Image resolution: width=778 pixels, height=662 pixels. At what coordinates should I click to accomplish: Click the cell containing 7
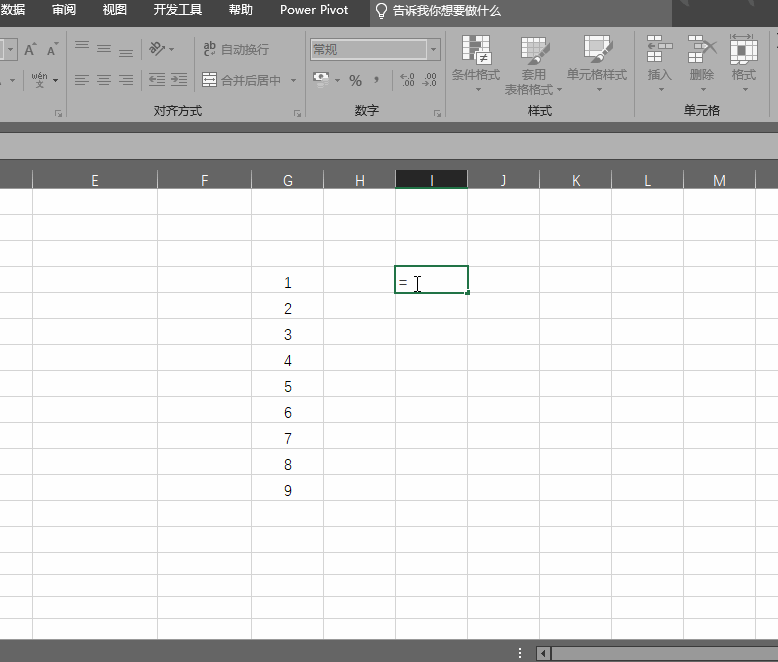click(x=288, y=436)
